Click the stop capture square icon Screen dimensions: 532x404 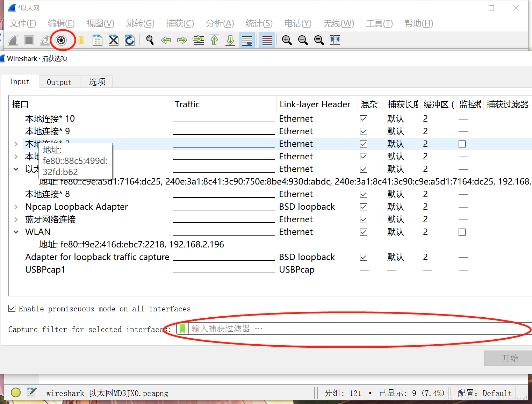(x=29, y=40)
